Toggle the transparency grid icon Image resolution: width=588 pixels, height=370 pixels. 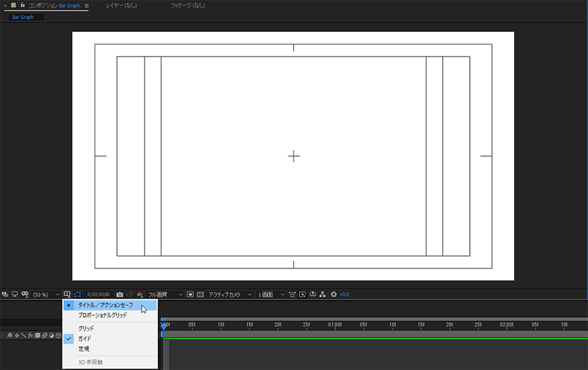200,295
